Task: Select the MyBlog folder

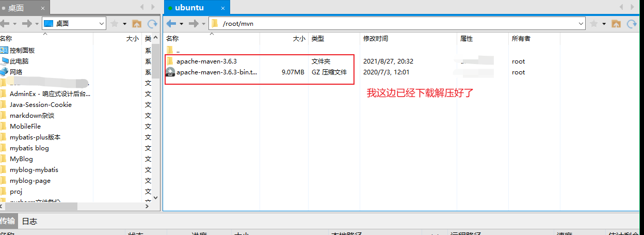Action: coord(21,159)
